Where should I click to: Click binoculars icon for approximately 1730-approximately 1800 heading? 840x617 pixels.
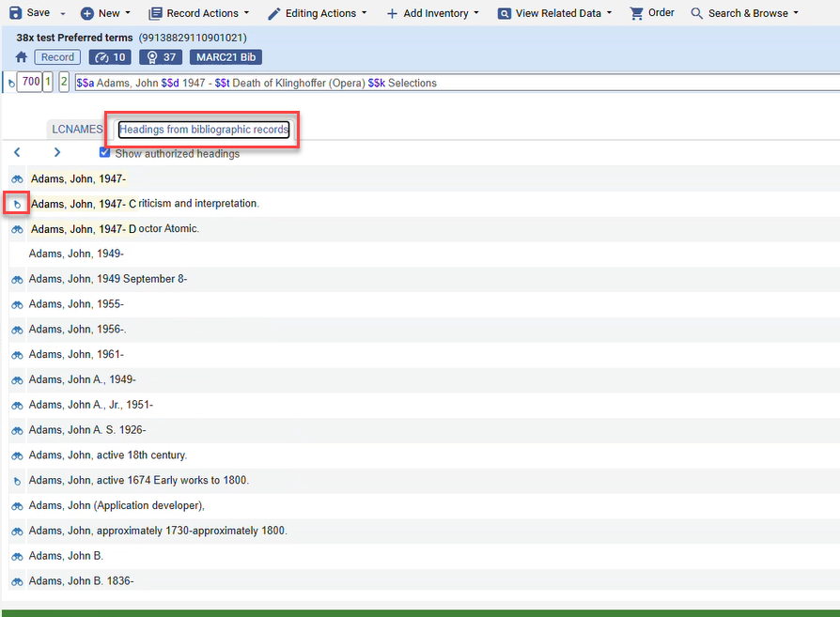tap(17, 532)
